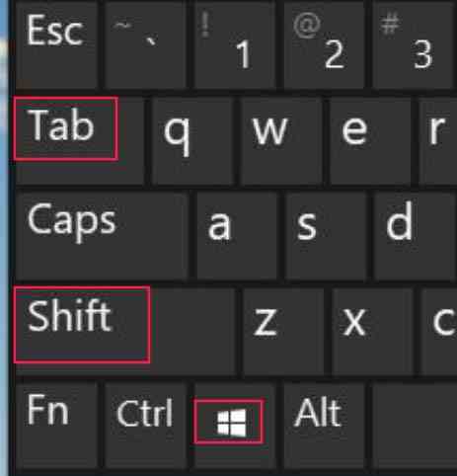Toggle the Caps lock key
The height and width of the screenshot is (476, 457).
pos(102,236)
